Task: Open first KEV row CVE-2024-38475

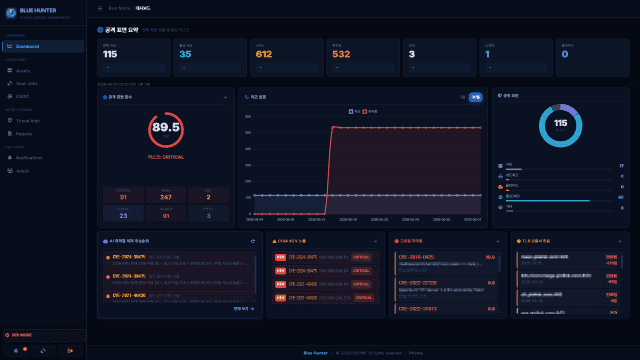Action: click(325, 257)
